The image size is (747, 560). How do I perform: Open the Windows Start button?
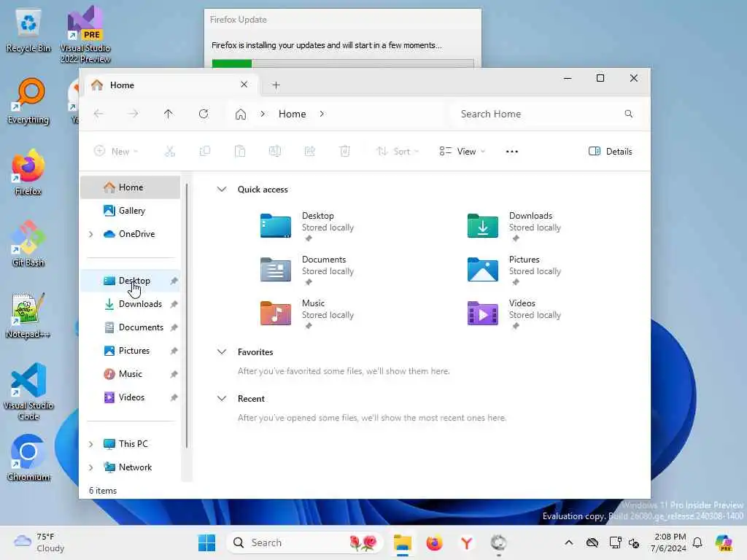coord(206,542)
